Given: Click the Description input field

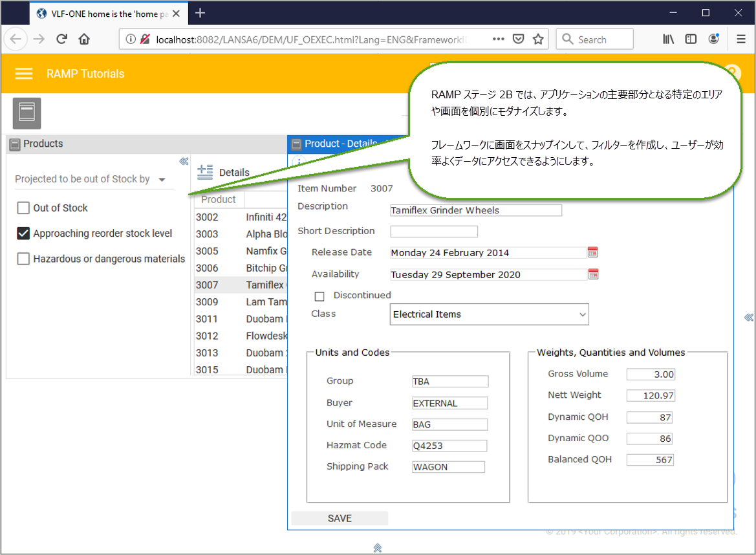Looking at the screenshot, I should (476, 210).
